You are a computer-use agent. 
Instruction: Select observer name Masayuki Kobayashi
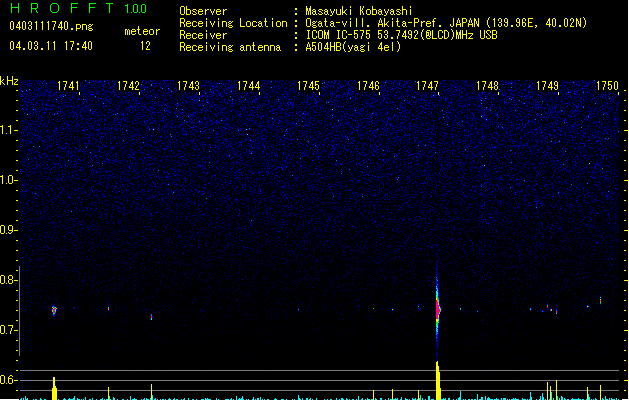tap(359, 11)
